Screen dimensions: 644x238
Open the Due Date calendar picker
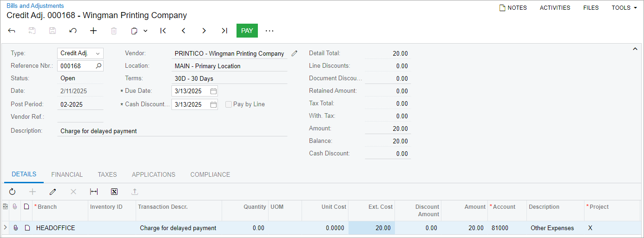[213, 91]
